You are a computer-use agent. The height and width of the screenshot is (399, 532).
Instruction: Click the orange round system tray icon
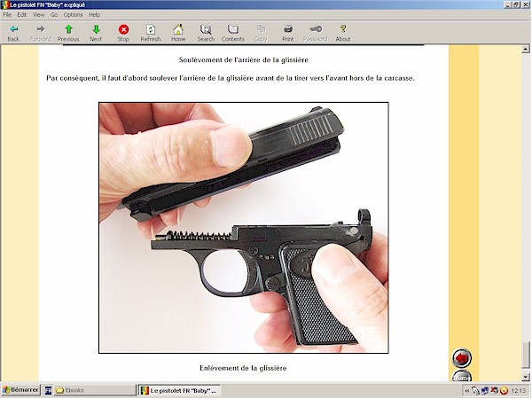tap(504, 391)
